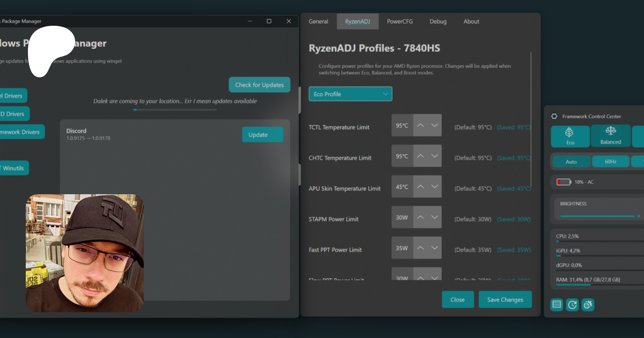Decrease STAPM Power Limit with down arrow
This screenshot has height=338, width=644.
(434, 217)
